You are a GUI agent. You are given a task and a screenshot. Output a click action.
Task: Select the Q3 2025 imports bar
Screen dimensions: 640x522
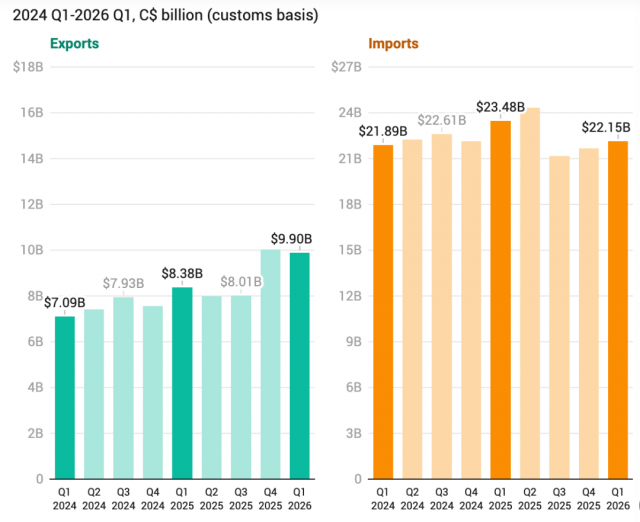click(559, 318)
